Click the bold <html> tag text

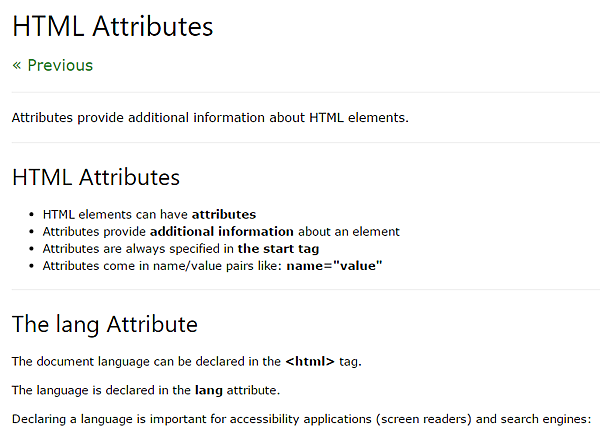coord(310,360)
